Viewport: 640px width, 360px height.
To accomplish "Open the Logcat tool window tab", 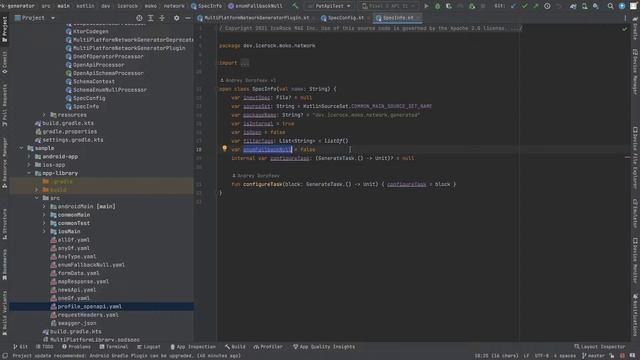I will (149, 347).
